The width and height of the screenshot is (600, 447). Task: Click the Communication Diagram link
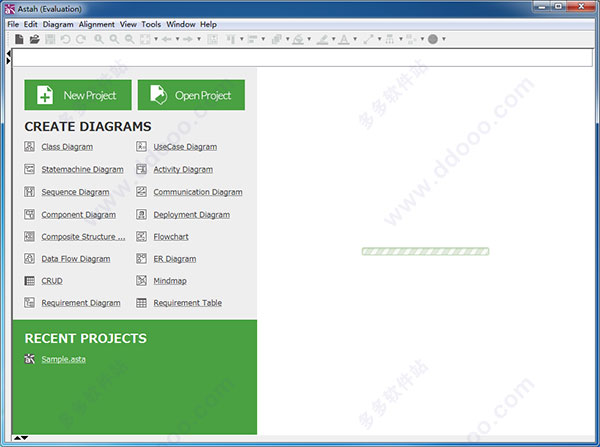tap(198, 192)
